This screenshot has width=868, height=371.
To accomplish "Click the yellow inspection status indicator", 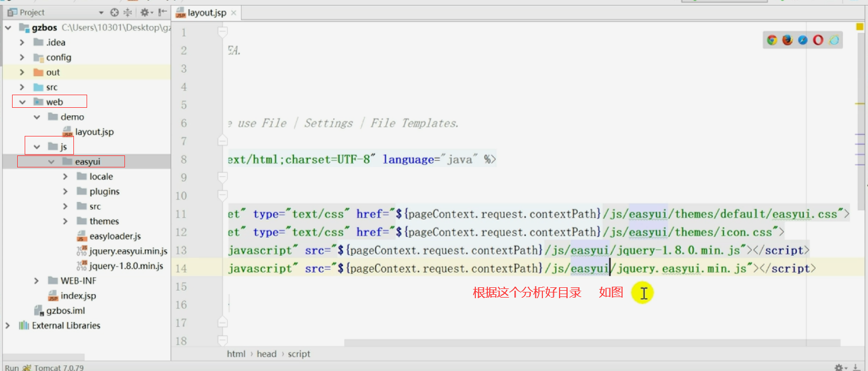I will tap(860, 27).
